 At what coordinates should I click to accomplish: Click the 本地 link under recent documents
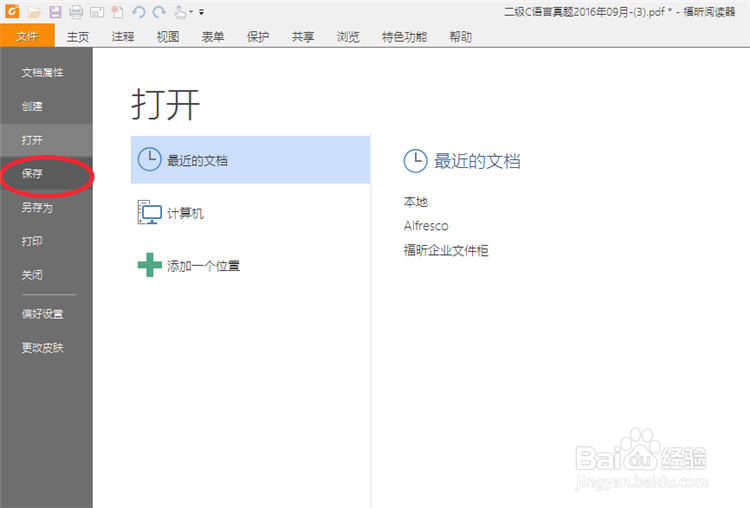coord(416,202)
